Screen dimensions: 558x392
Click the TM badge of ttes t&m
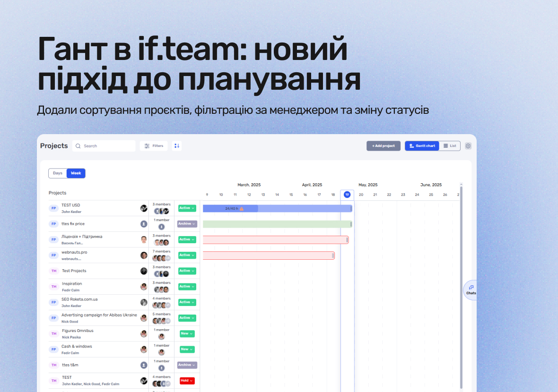[54, 365]
